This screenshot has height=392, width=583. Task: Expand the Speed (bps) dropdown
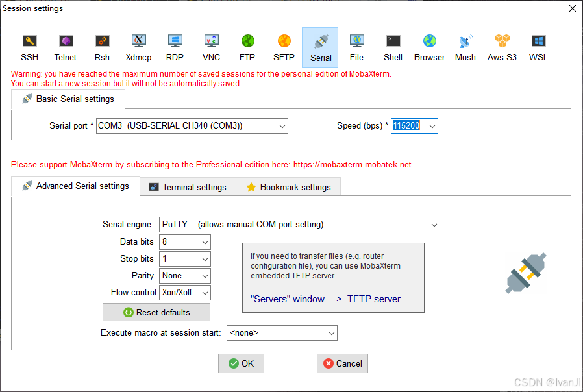pos(432,127)
